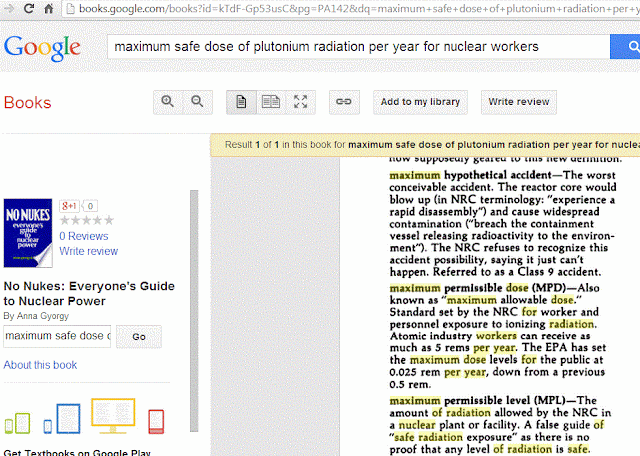Screen dimensions: 640x456
Task: Click the sidebar vertical scrollbar
Action: tap(194, 310)
